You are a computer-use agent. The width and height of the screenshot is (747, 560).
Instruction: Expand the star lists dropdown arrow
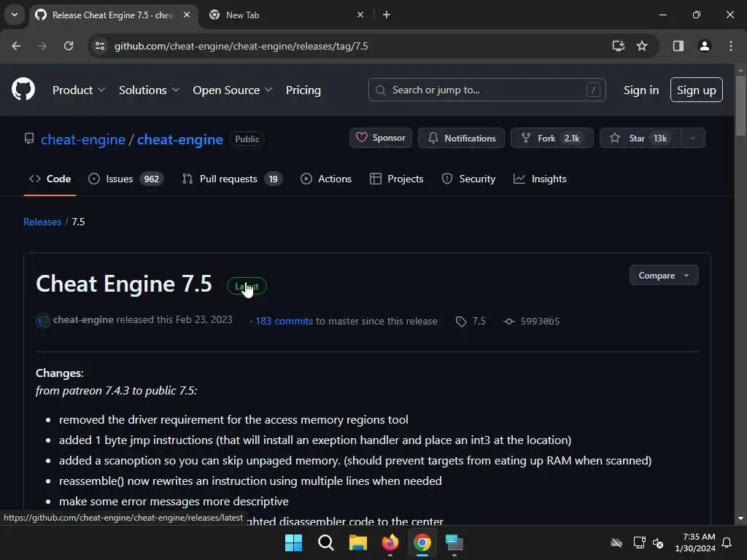(x=693, y=138)
